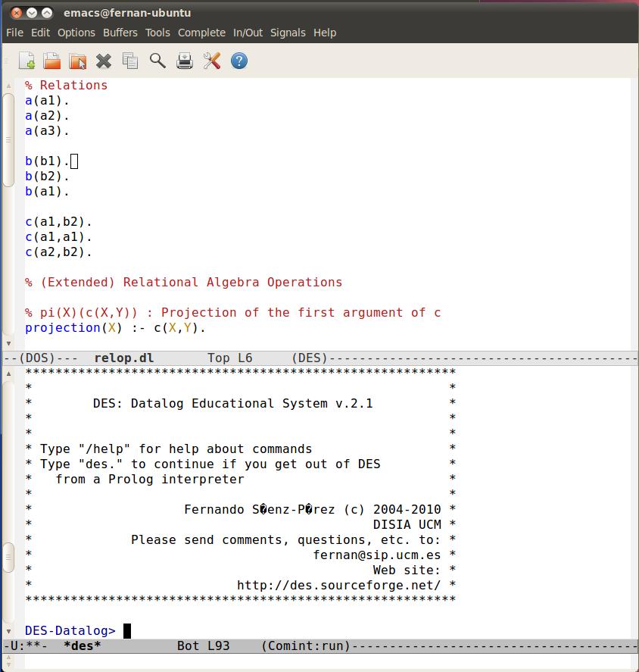Click the "(DES)" major mode indicator
Image resolution: width=639 pixels, height=672 pixels.
click(309, 358)
